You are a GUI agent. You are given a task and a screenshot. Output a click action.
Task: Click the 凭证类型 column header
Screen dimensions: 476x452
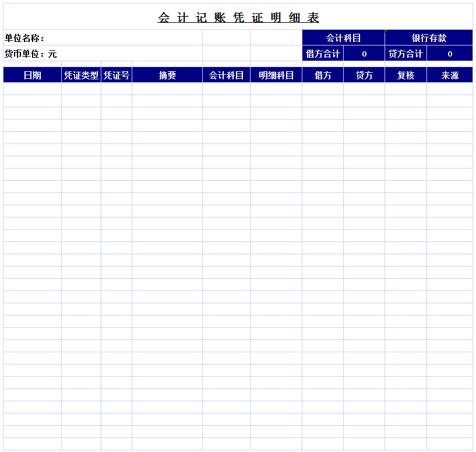[81, 75]
